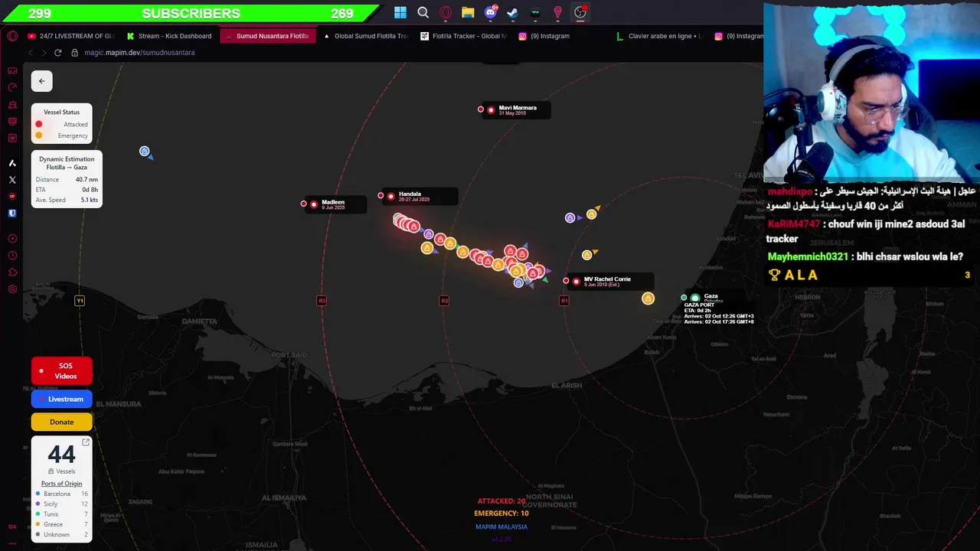Expand the vessels panel via external-link icon

click(86, 442)
